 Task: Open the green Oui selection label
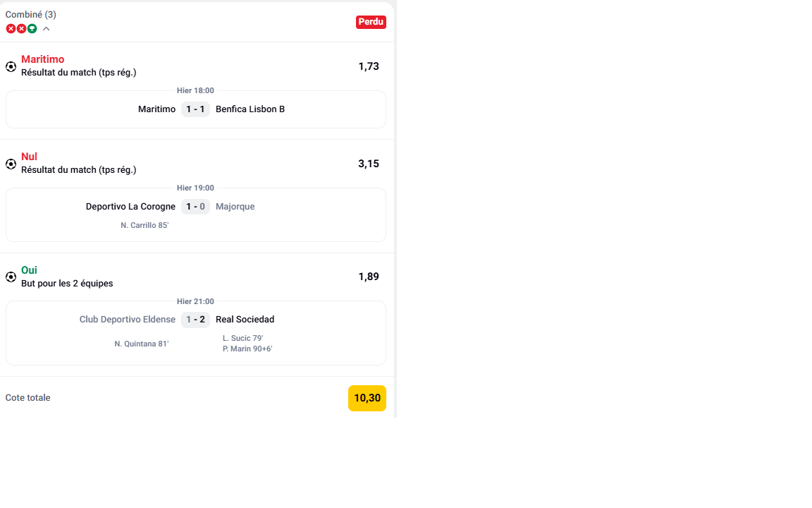click(x=29, y=270)
